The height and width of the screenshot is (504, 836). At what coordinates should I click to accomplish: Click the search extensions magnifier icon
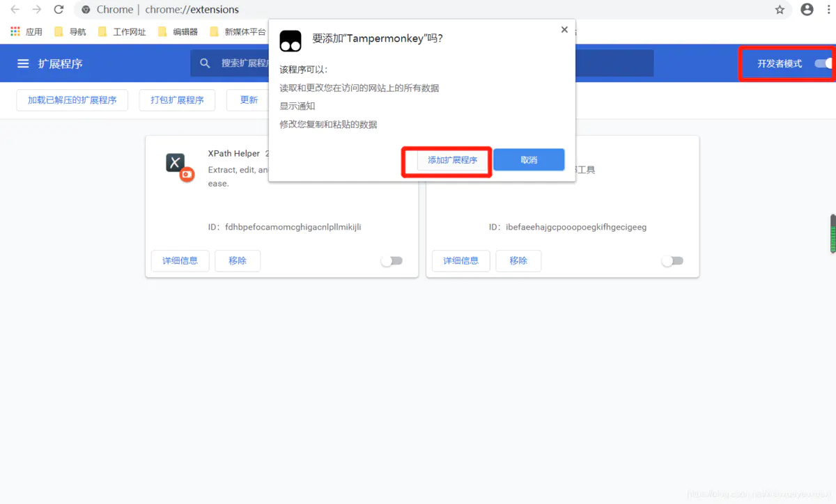[x=204, y=63]
